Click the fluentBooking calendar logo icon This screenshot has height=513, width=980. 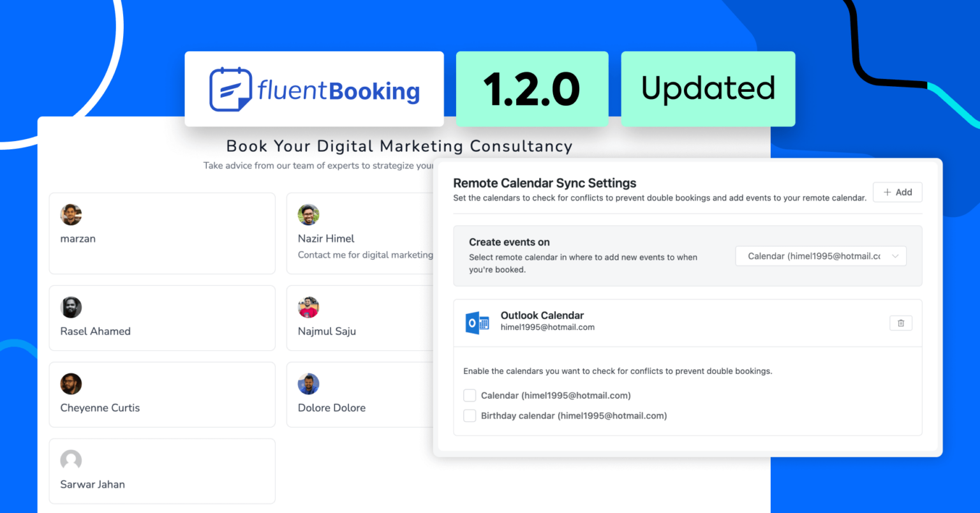coord(230,89)
